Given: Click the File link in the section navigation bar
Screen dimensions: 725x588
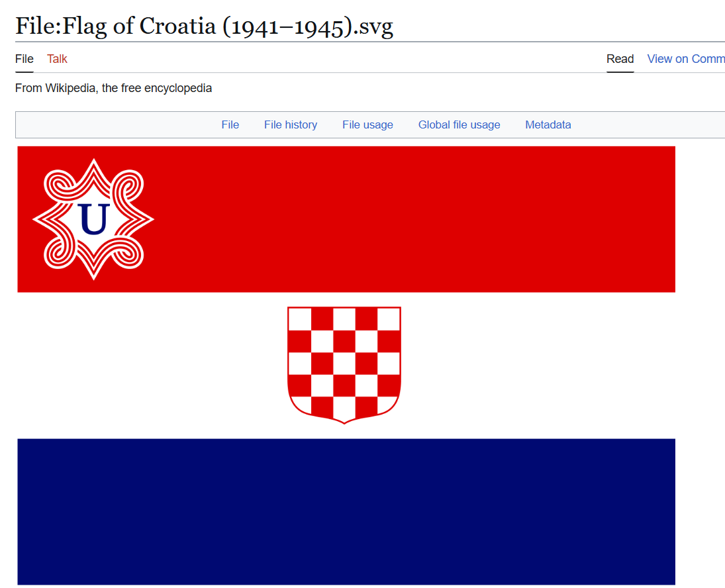Looking at the screenshot, I should [x=230, y=124].
